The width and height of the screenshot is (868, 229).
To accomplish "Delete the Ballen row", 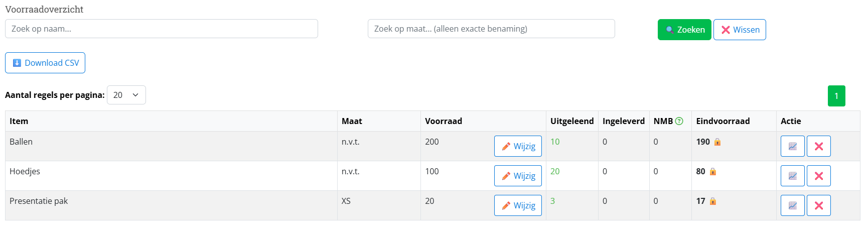I will point(818,146).
